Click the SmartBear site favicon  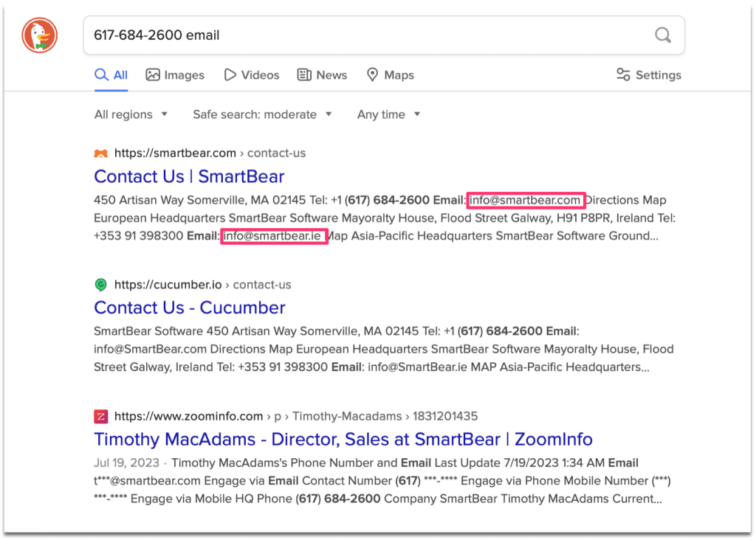pyautogui.click(x=101, y=153)
